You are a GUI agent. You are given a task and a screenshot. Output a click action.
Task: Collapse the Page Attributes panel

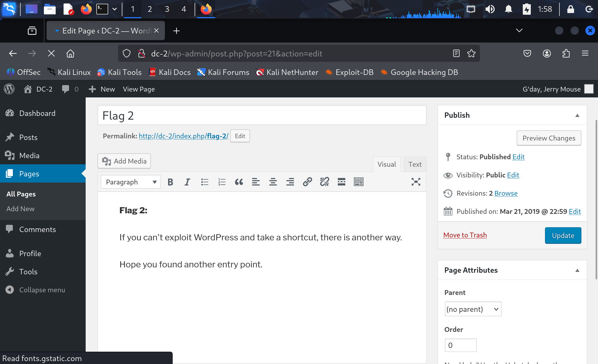click(577, 270)
